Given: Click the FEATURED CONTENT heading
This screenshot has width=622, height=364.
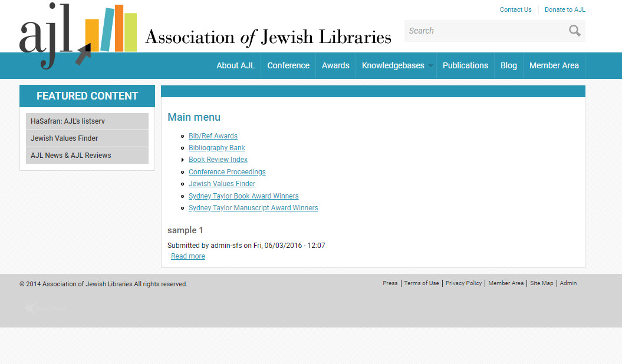Looking at the screenshot, I should 87,96.
